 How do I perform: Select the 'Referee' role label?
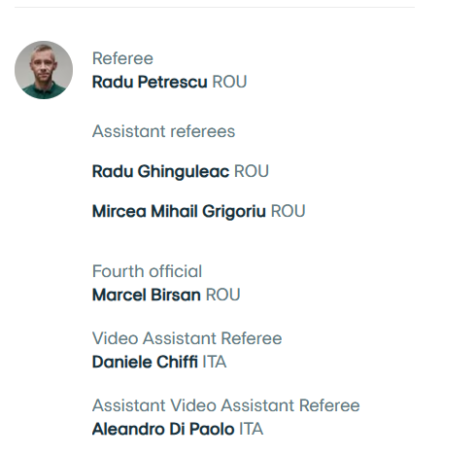(x=122, y=58)
